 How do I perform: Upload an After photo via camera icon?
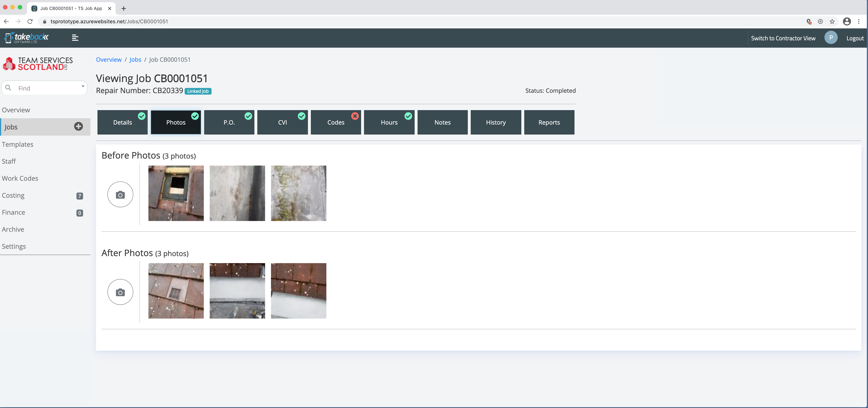120,292
